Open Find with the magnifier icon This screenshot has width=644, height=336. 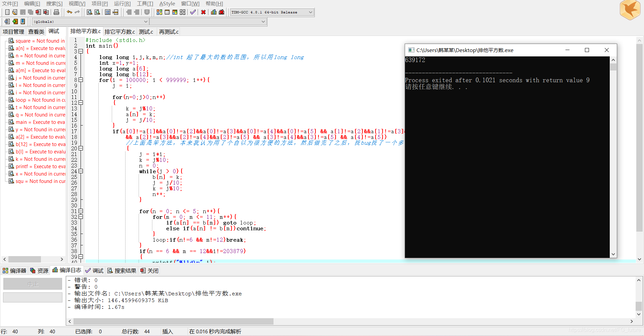point(90,12)
